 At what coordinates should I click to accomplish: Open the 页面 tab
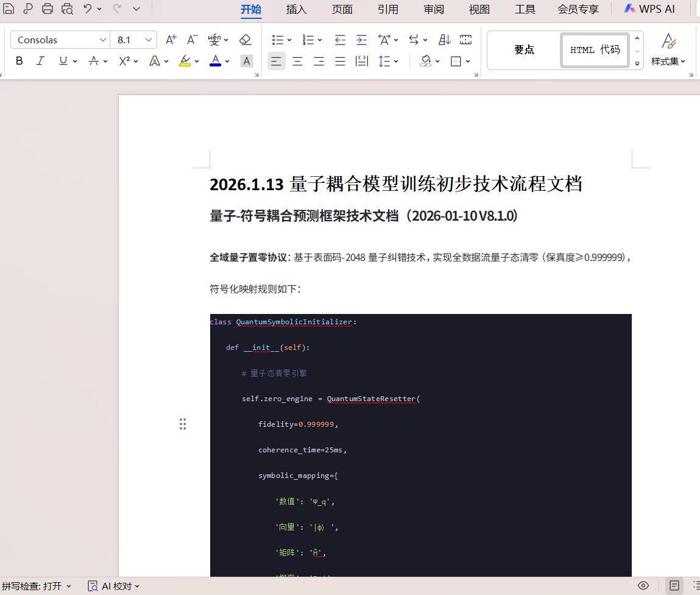click(342, 9)
